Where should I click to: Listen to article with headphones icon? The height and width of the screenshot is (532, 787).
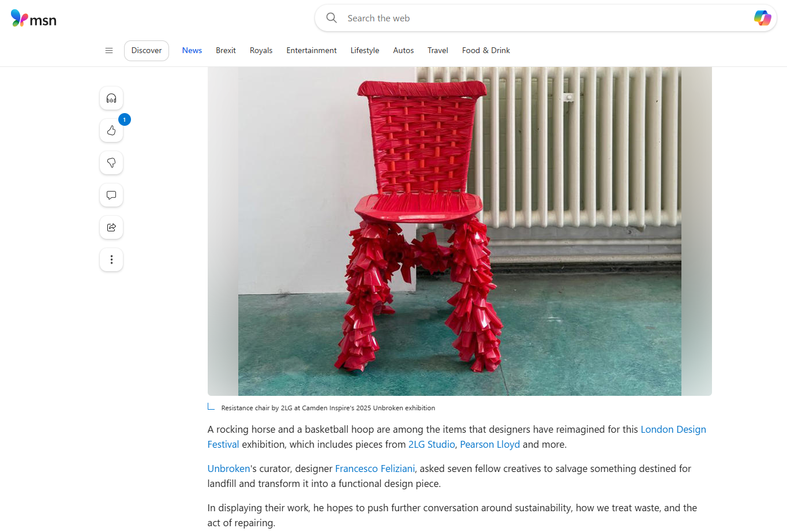[111, 98]
